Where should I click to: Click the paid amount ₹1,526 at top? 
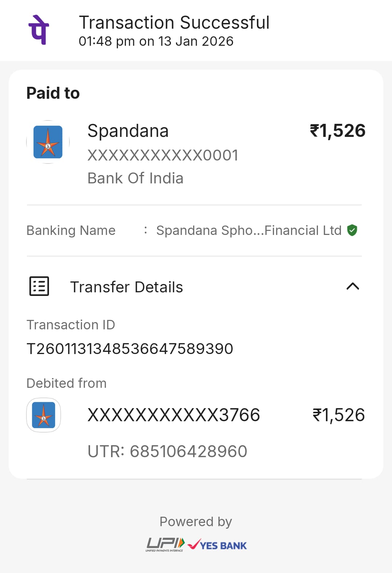(x=338, y=131)
